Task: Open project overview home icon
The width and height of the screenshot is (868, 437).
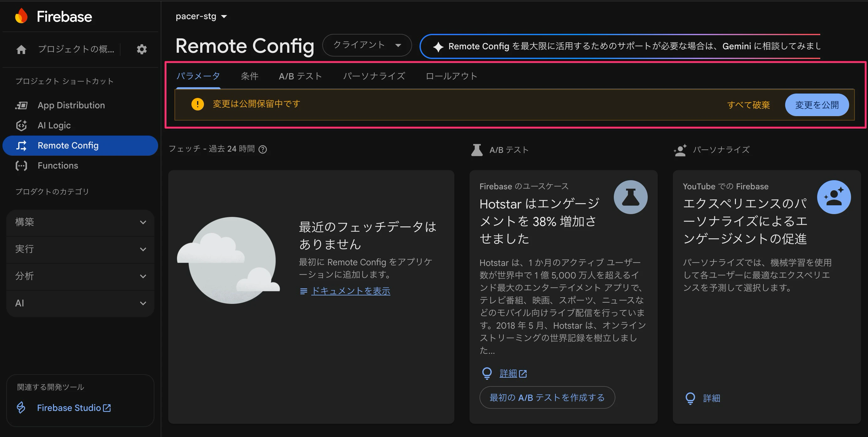Action: (x=21, y=50)
